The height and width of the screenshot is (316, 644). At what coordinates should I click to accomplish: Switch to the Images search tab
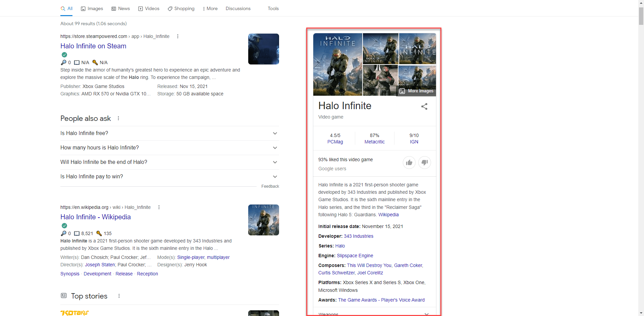coord(92,8)
